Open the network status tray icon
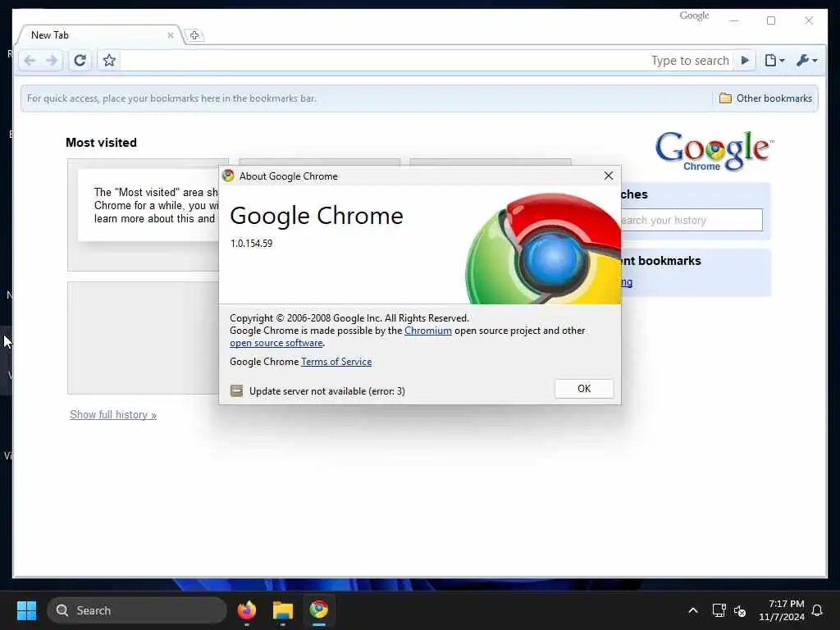The width and height of the screenshot is (840, 630). point(719,610)
